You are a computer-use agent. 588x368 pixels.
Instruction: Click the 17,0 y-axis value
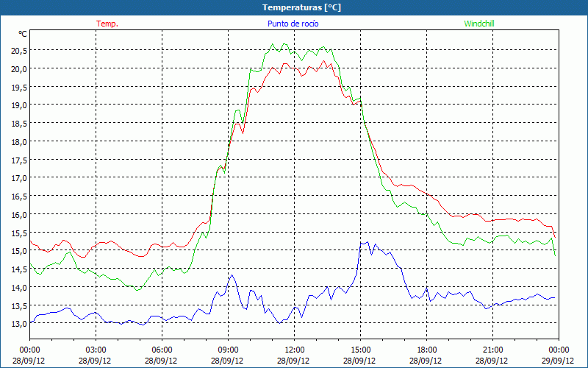(19, 179)
